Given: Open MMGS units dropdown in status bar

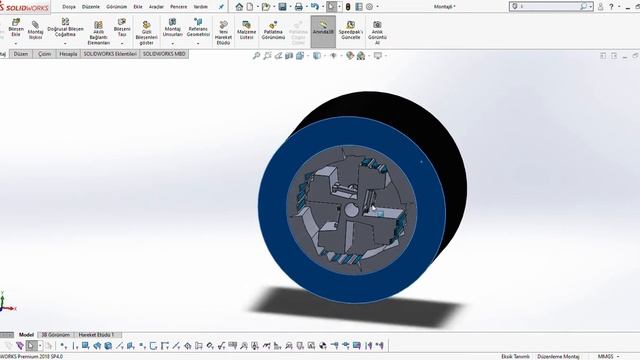Looking at the screenshot, I should click(x=618, y=356).
